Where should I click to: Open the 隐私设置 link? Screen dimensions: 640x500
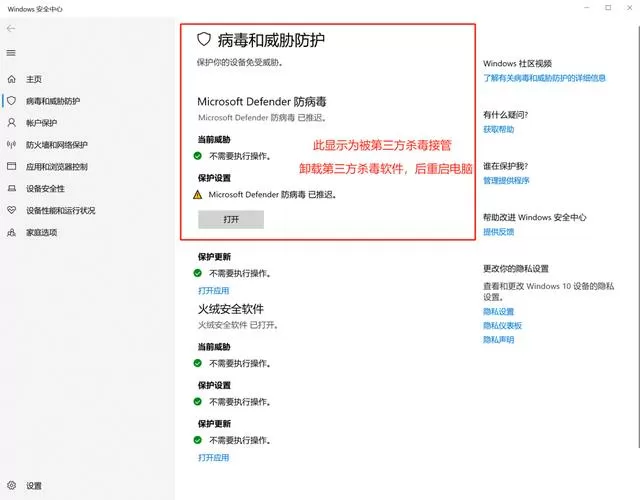[498, 311]
